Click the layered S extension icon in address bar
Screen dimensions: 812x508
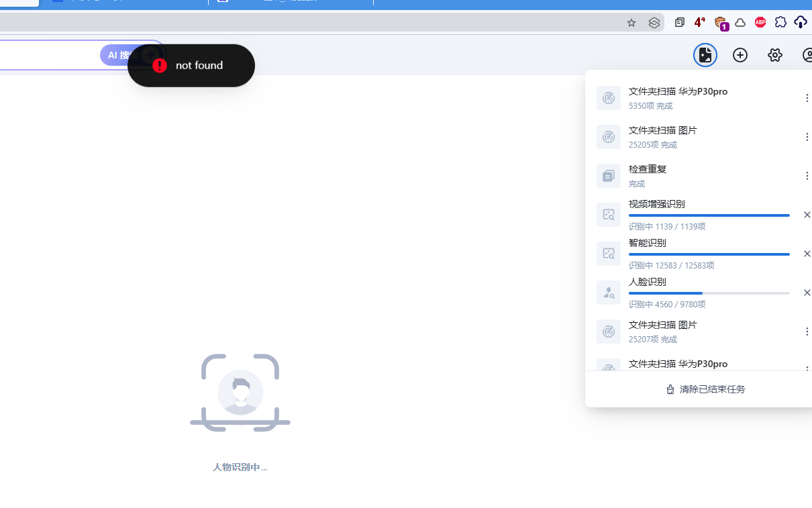tap(654, 23)
